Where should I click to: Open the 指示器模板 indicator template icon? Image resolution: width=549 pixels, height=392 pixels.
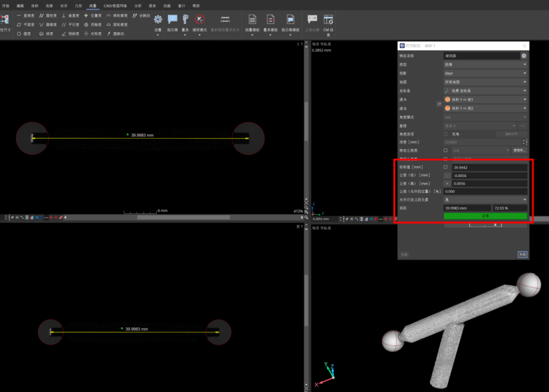[x=290, y=19]
